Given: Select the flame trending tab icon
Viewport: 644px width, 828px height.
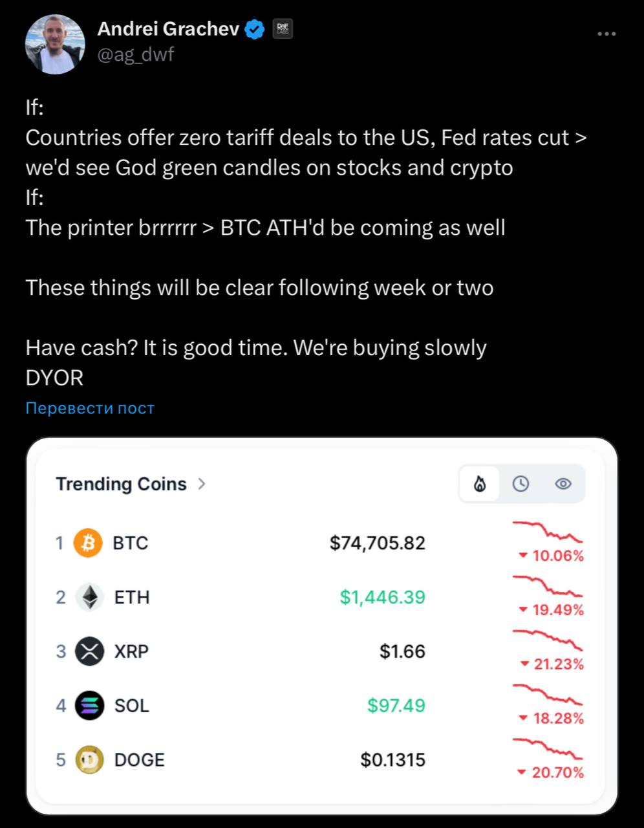Looking at the screenshot, I should (479, 484).
